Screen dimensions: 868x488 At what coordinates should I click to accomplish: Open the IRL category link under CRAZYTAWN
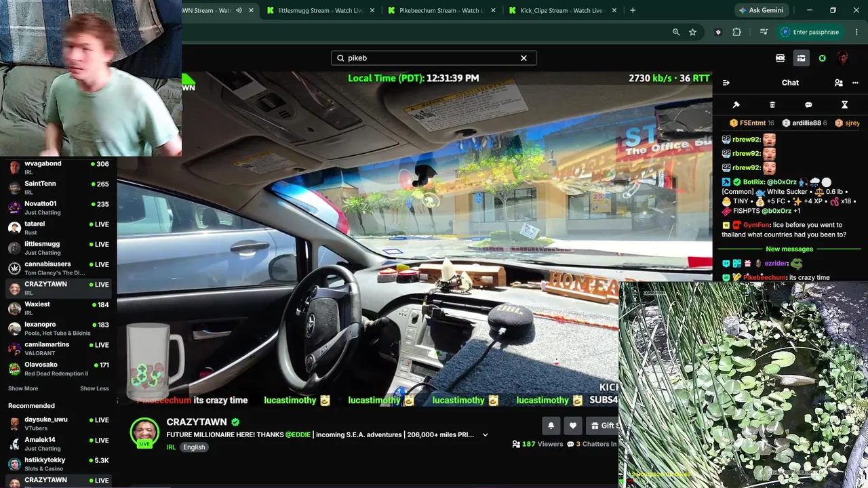tap(171, 447)
